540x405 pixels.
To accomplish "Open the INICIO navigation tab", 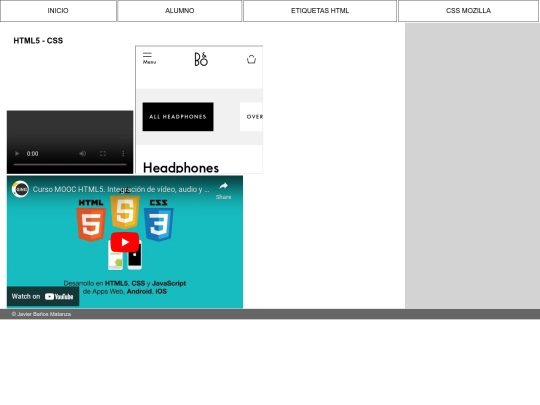I will 58,11.
